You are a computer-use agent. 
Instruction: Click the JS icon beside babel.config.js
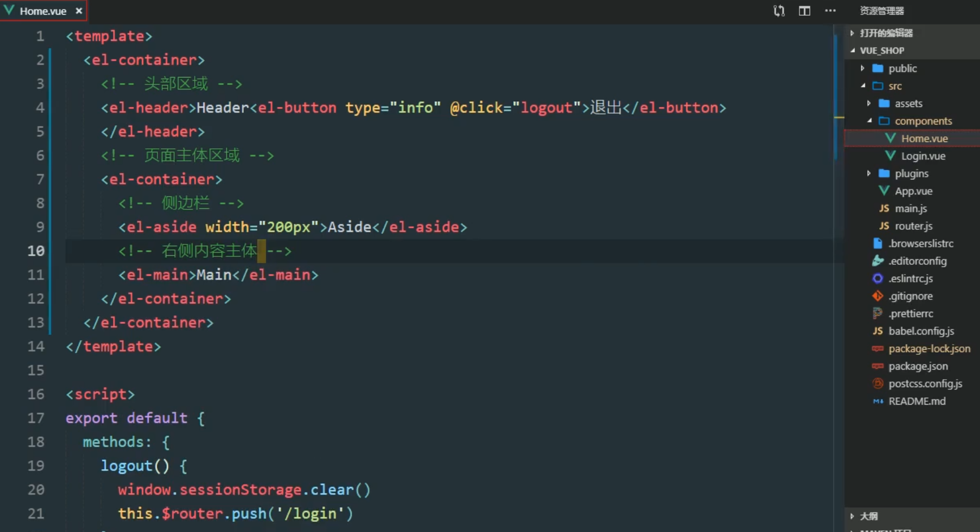tap(878, 331)
